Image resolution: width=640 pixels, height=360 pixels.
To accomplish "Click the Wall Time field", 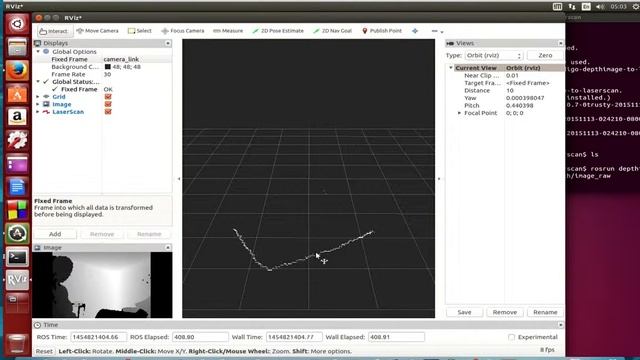I will (x=294, y=337).
